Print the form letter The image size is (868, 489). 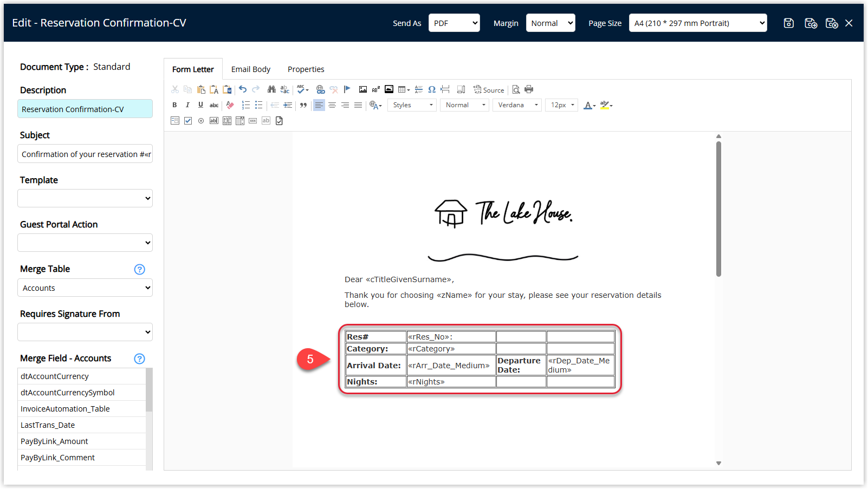[529, 89]
